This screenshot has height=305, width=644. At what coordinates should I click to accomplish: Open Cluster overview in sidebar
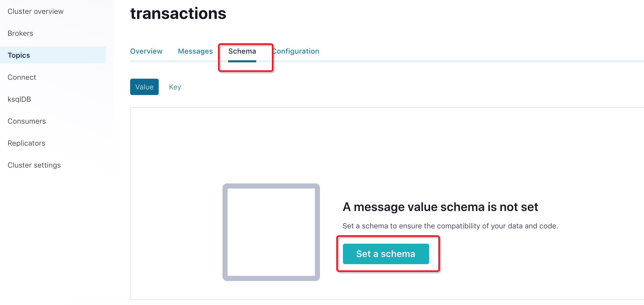[35, 11]
